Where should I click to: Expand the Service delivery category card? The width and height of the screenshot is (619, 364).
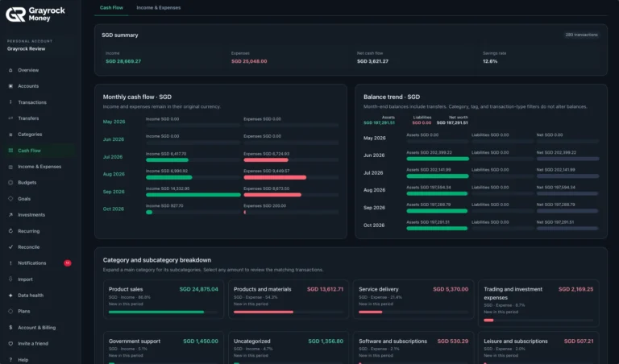click(413, 300)
